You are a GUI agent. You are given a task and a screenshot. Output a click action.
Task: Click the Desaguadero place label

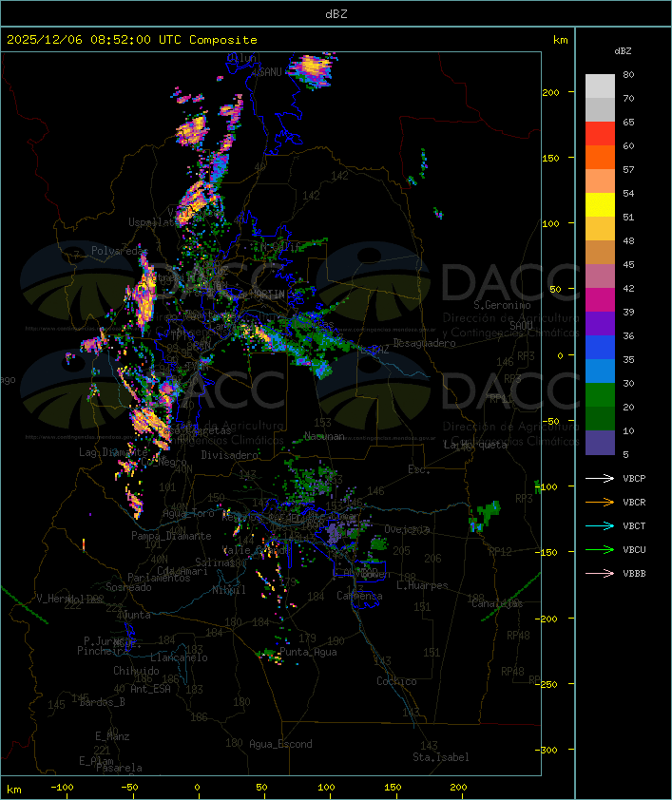pos(424,343)
